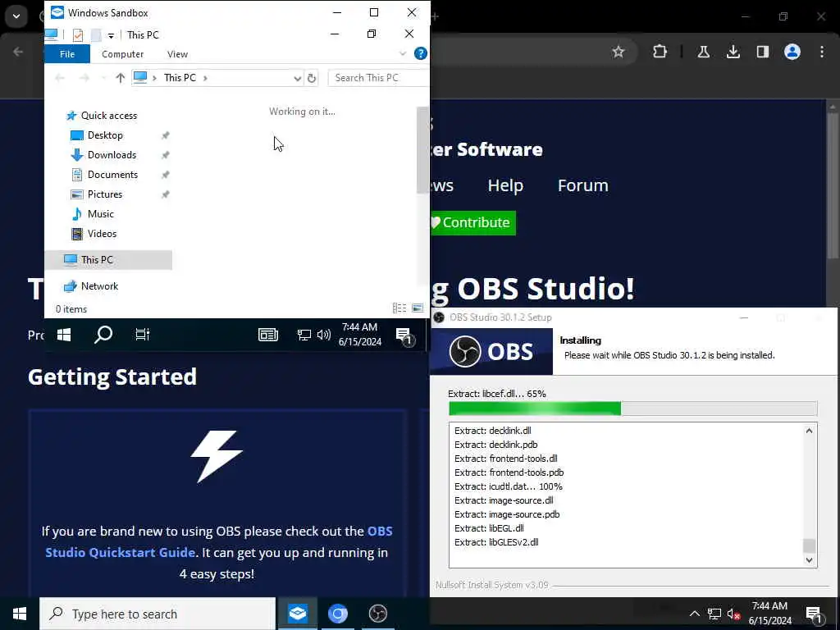Switch to Windows Sandbox taskbar icon

(297, 614)
